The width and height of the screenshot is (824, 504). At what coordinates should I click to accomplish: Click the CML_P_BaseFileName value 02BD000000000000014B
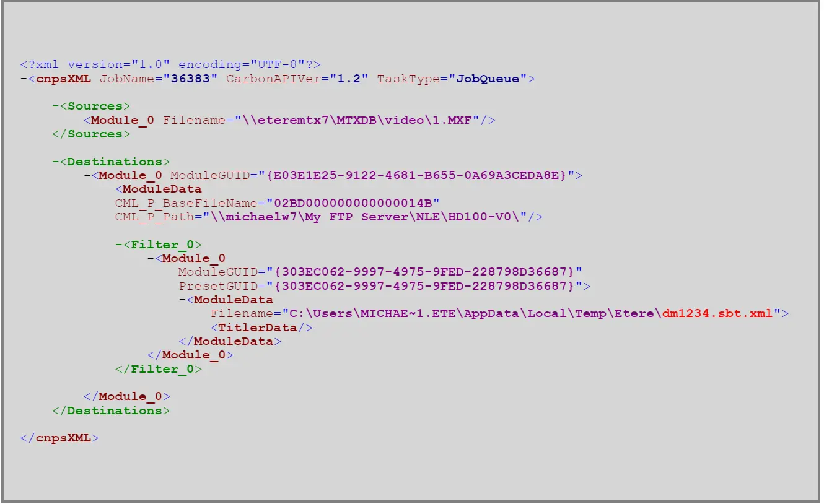[353, 203]
